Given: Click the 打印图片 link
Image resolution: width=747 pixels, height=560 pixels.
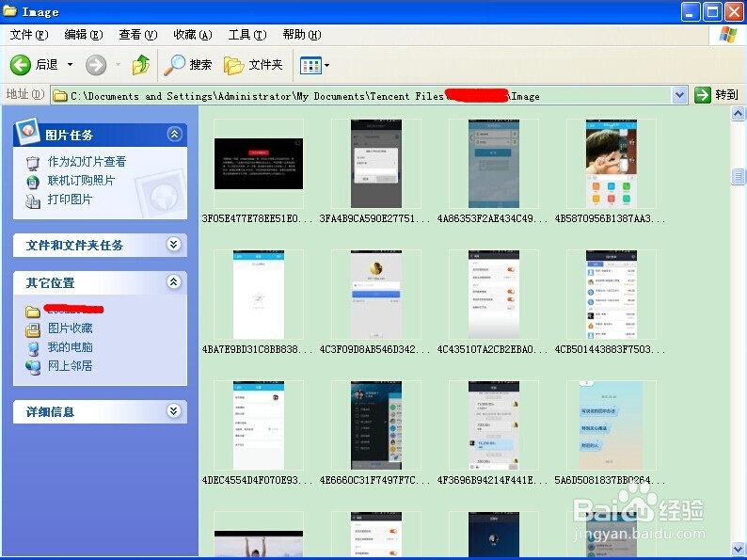Looking at the screenshot, I should [x=70, y=200].
